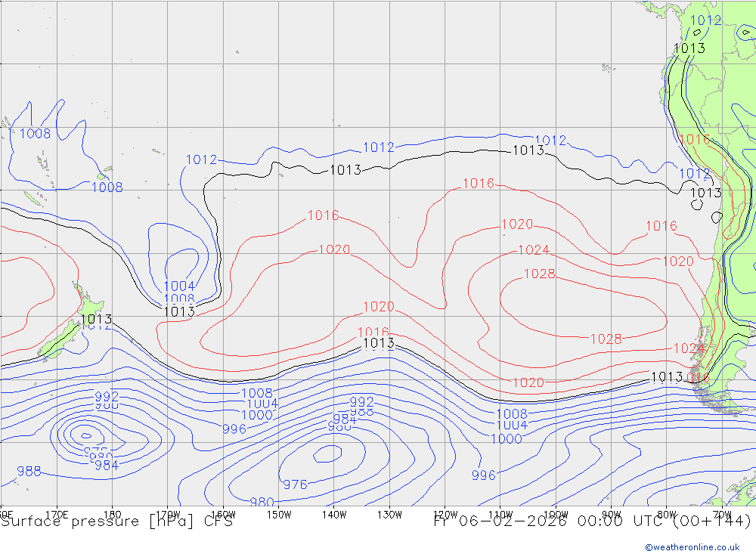This screenshot has width=756, height=554.
Task: Open the weatheronline.co.uk copyright link
Action: (x=692, y=546)
